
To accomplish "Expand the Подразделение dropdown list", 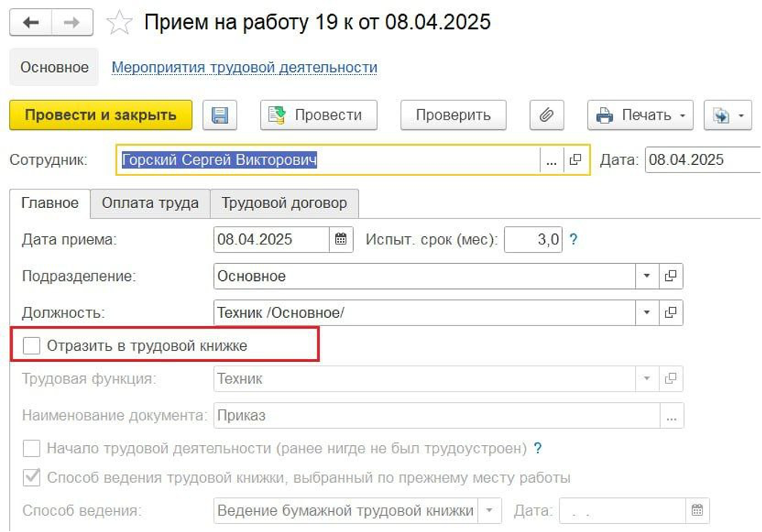I will [647, 276].
